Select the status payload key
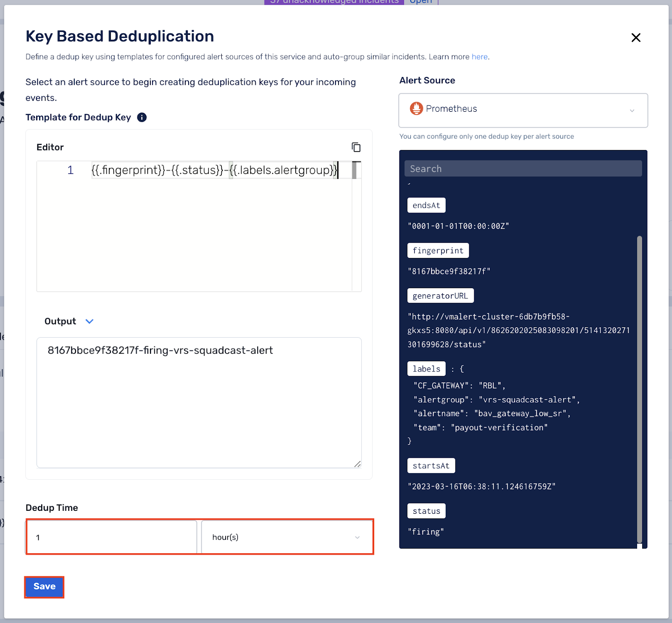The width and height of the screenshot is (672, 623). coord(426,511)
